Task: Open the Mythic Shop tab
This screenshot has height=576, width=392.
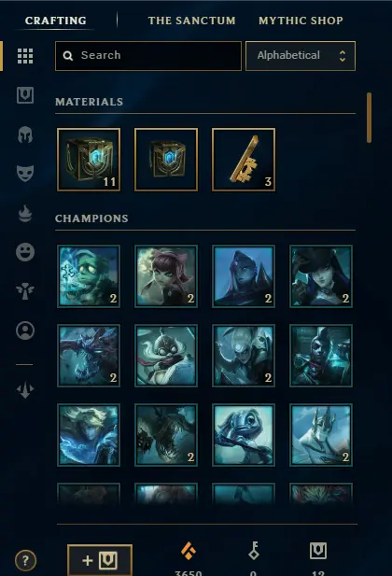Action: click(301, 21)
